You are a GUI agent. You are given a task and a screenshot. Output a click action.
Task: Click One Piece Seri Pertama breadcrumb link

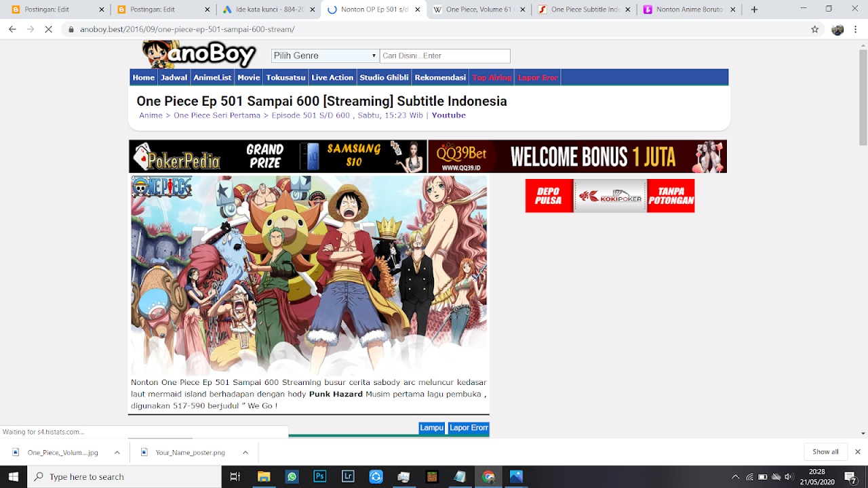tap(217, 115)
